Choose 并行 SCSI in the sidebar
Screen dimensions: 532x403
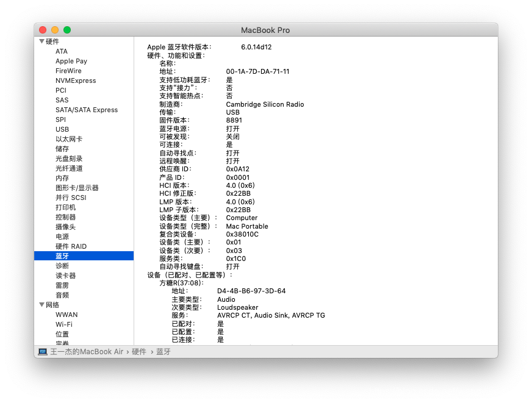point(71,198)
